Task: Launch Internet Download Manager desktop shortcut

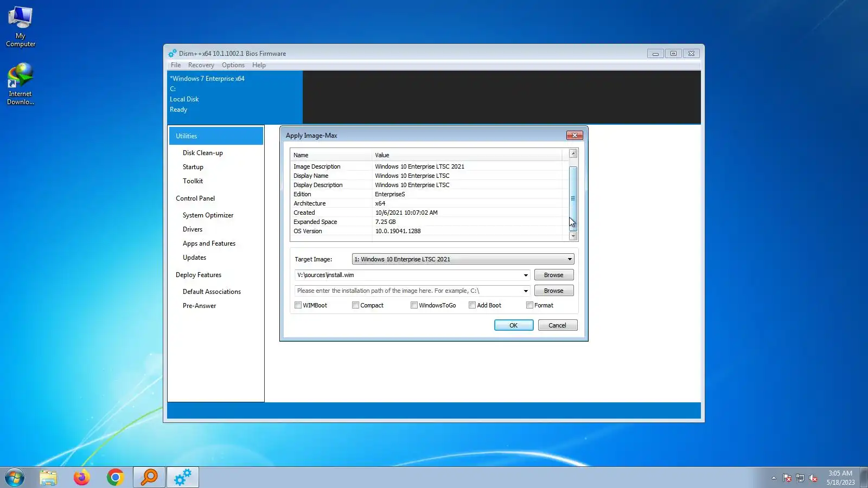Action: tap(21, 85)
